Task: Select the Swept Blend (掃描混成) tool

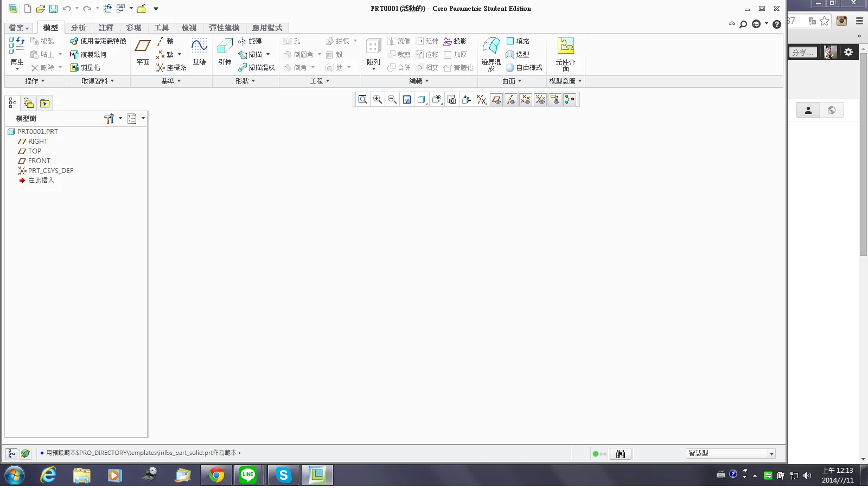Action: click(x=257, y=68)
